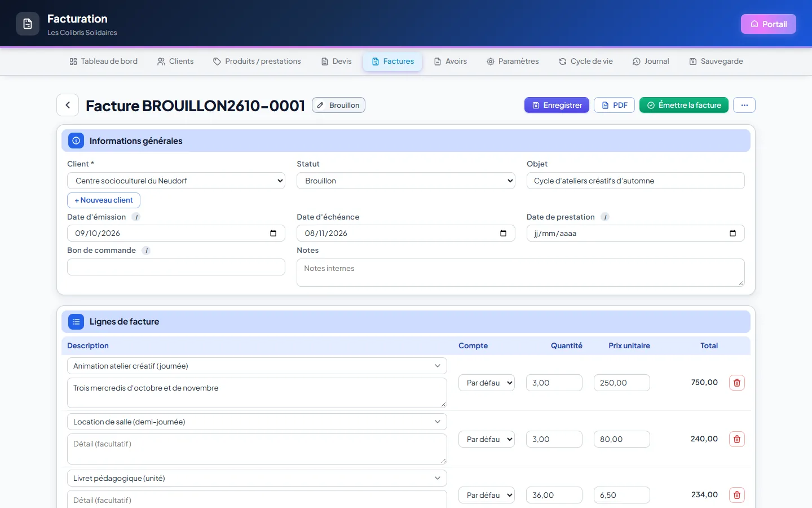
Task: Open the Statut dropdown
Action: click(x=406, y=181)
